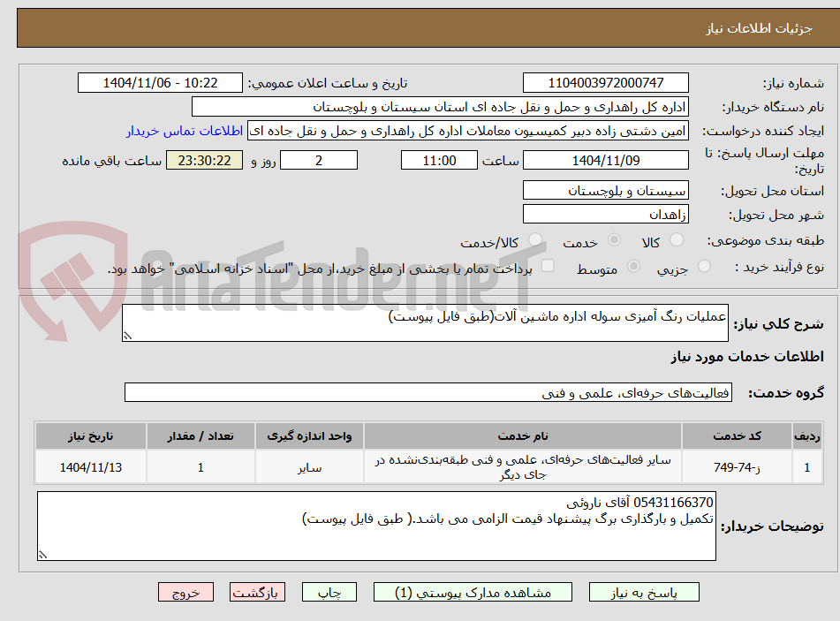Click the resize handle of buyer notes textarea
Viewport: 840px width, 621px height.
(43, 555)
